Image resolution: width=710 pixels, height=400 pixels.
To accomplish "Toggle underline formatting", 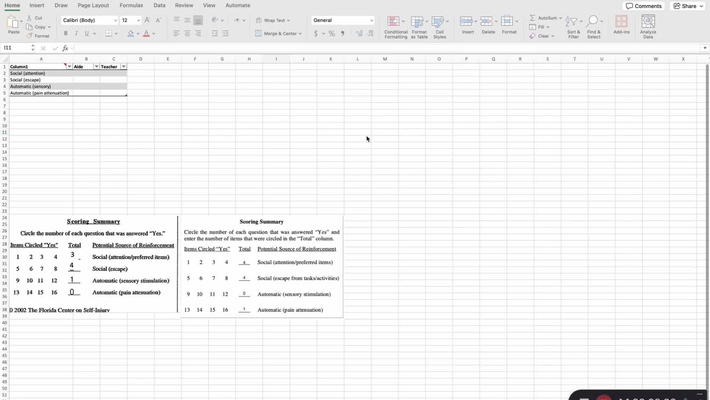I will click(86, 34).
